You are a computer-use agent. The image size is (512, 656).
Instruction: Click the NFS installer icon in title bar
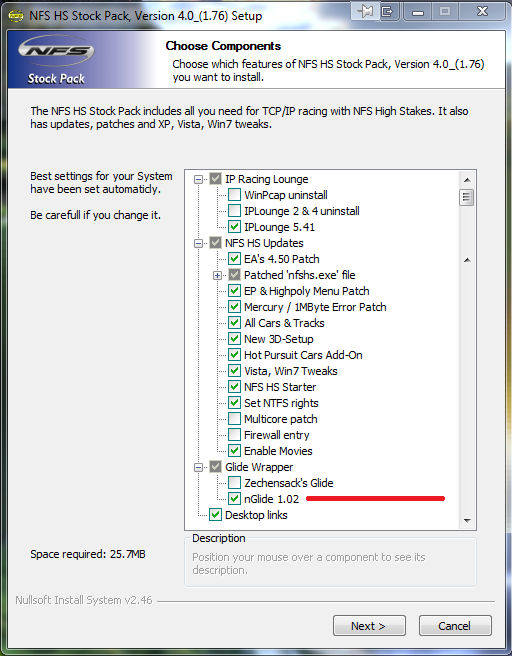pos(16,16)
